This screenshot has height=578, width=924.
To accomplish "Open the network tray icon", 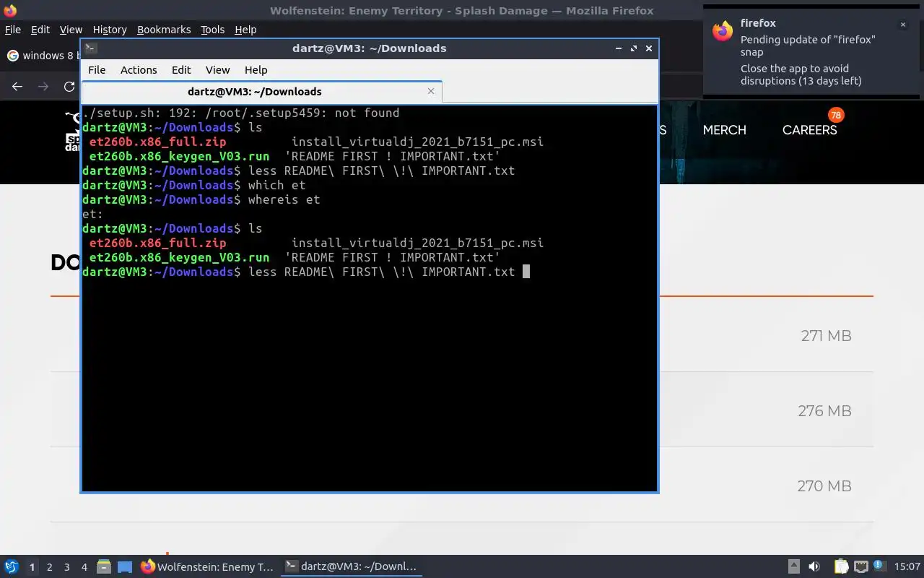I will point(860,567).
